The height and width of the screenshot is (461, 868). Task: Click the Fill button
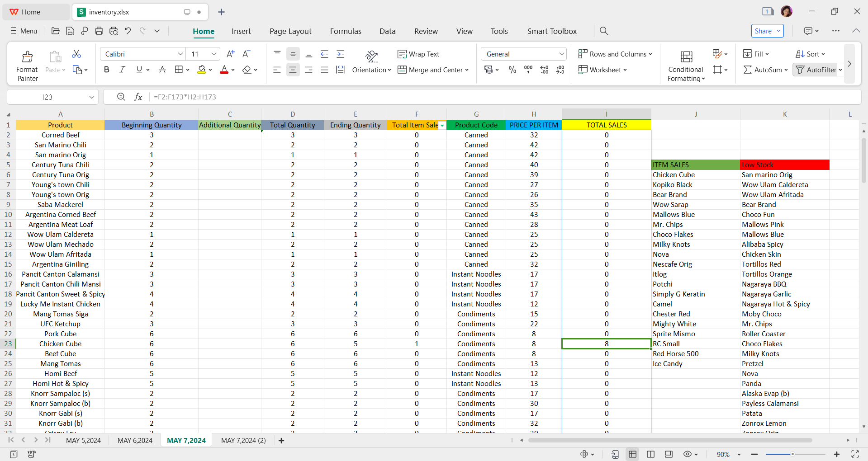[756, 54]
